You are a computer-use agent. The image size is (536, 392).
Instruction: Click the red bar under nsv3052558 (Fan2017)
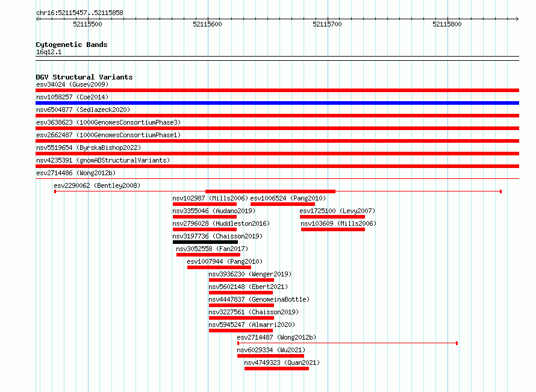coord(208,255)
